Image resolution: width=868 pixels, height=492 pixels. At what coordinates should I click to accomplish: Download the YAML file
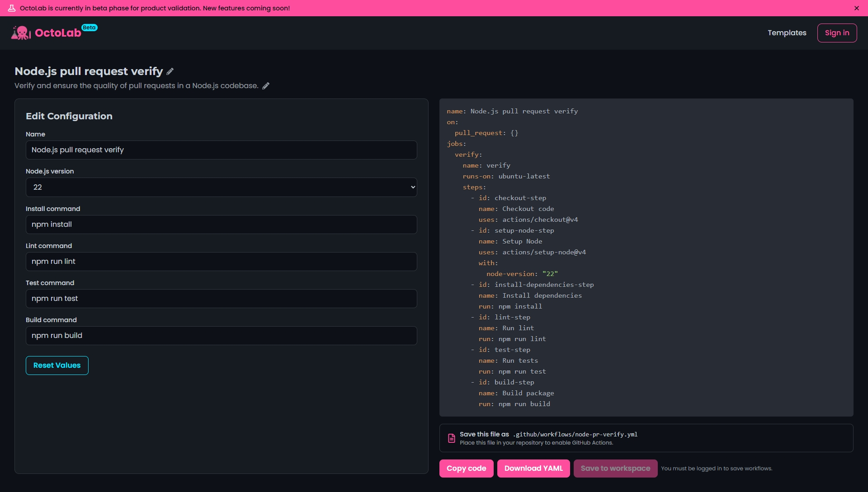(x=533, y=469)
